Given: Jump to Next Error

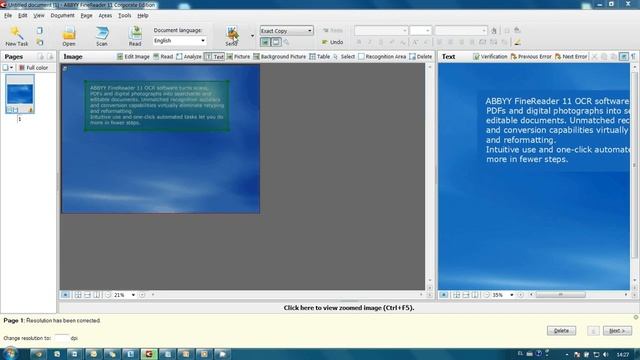Looking at the screenshot, I should pos(571,57).
